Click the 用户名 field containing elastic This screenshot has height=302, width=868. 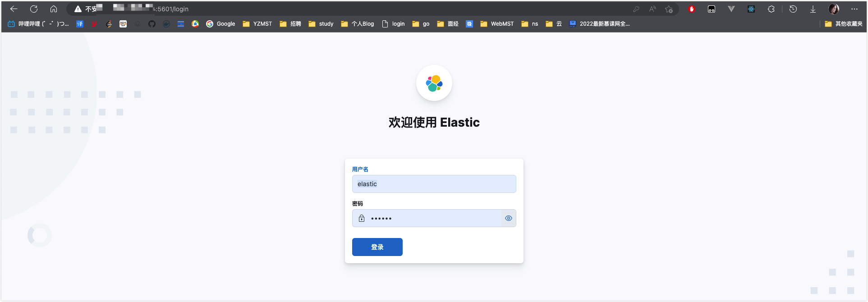pos(434,184)
